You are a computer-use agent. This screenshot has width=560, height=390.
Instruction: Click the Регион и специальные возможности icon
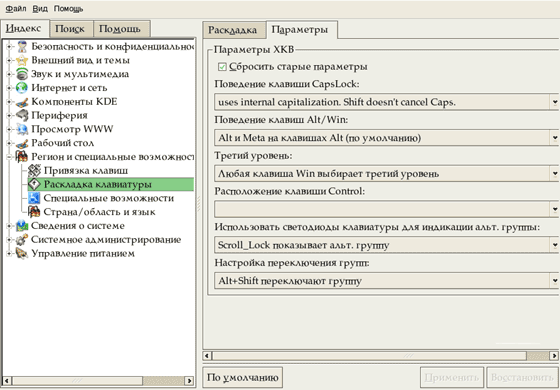point(22,157)
